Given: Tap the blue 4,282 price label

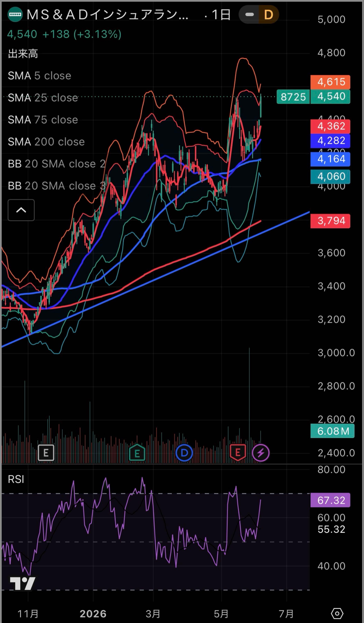Looking at the screenshot, I should coord(330,141).
